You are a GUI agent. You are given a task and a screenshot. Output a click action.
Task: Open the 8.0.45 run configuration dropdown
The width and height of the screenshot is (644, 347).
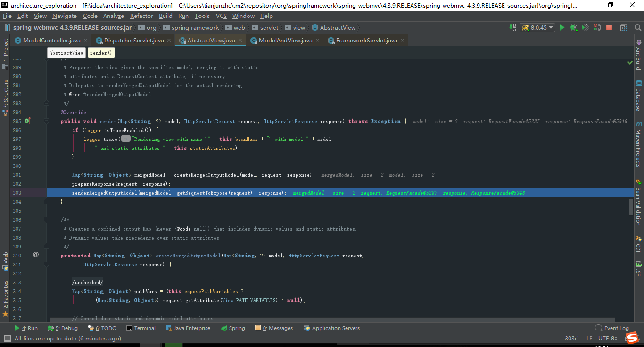[537, 27]
